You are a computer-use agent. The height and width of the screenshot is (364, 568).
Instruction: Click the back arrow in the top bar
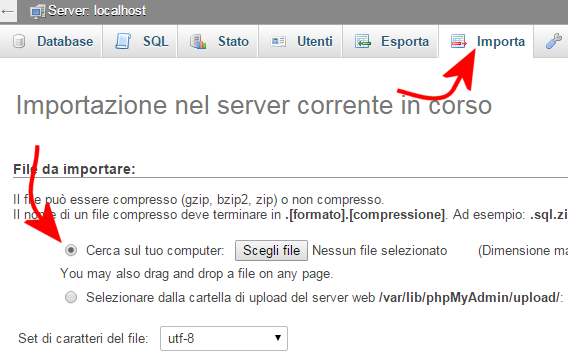pos(8,11)
